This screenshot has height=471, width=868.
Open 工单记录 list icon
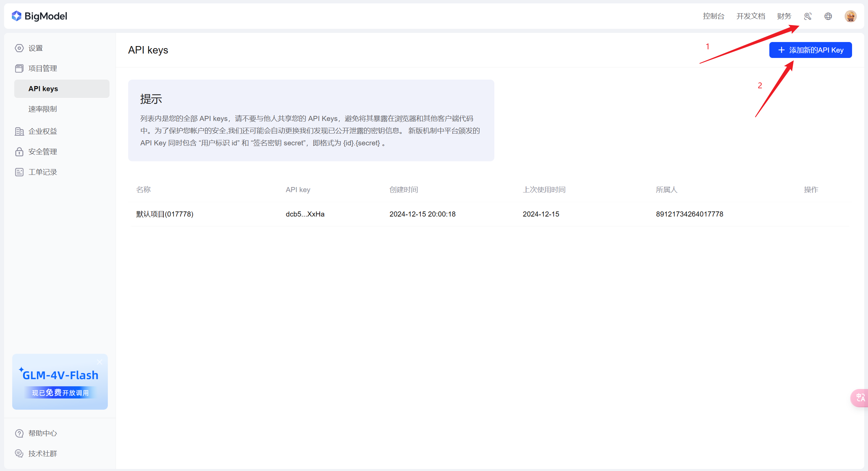(x=19, y=172)
